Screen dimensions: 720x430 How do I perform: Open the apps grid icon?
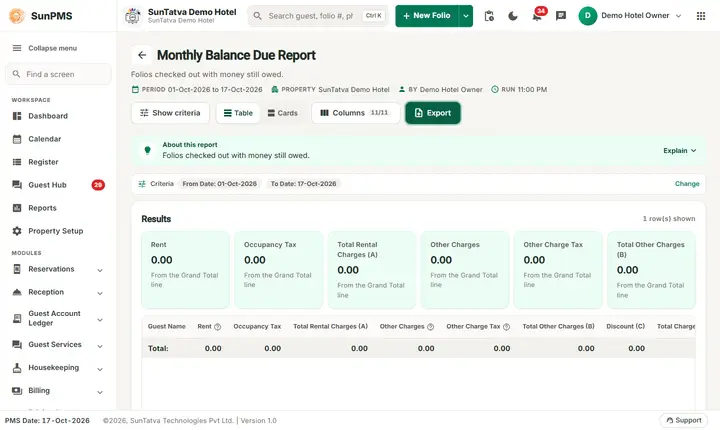(x=701, y=16)
